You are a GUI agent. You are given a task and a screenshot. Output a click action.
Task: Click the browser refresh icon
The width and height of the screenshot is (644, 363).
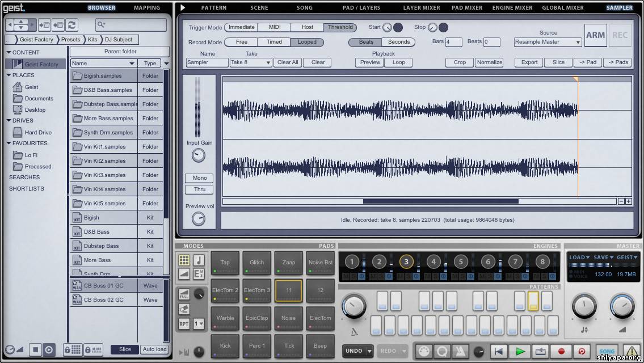point(71,24)
